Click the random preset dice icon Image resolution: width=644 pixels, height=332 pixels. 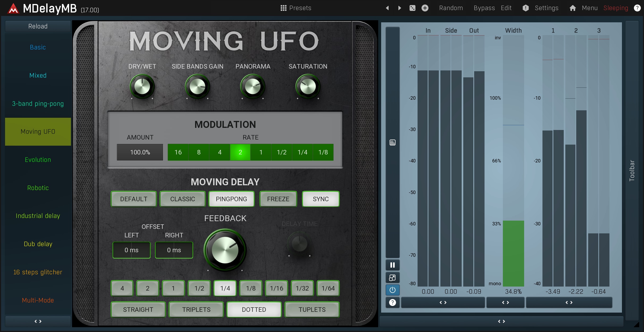pyautogui.click(x=412, y=8)
